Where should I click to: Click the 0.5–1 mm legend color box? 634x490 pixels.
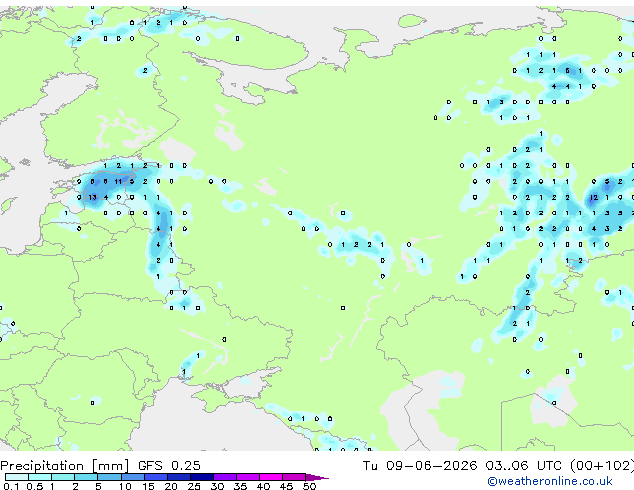point(40,477)
